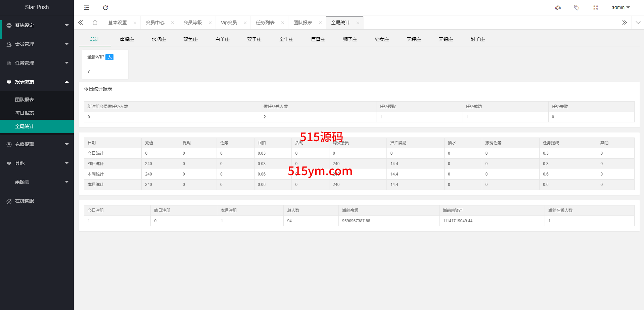Close the 基本设置 tab
This screenshot has width=644, height=310.
pyautogui.click(x=135, y=23)
